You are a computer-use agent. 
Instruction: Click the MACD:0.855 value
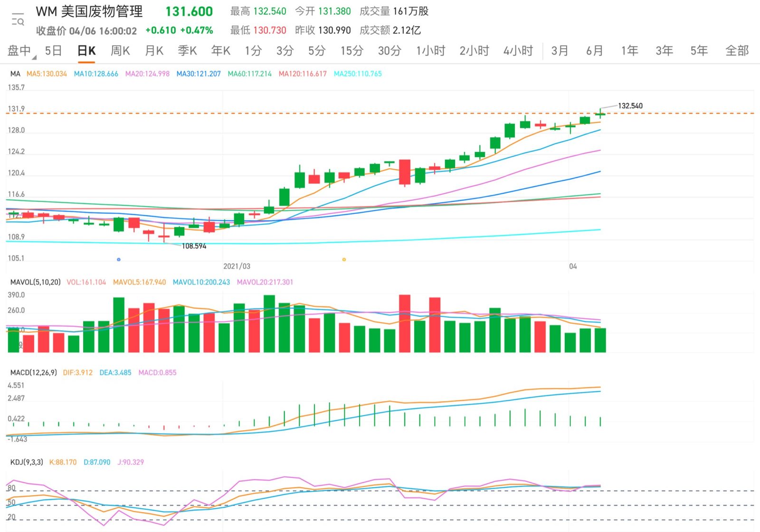coord(157,372)
